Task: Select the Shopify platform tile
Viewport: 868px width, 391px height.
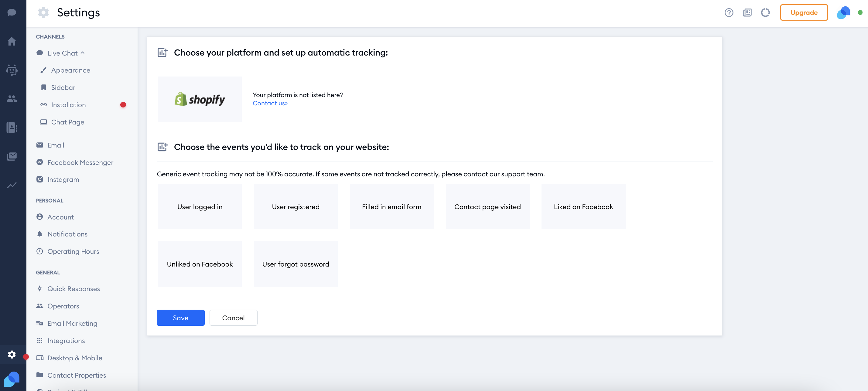Action: [x=200, y=99]
